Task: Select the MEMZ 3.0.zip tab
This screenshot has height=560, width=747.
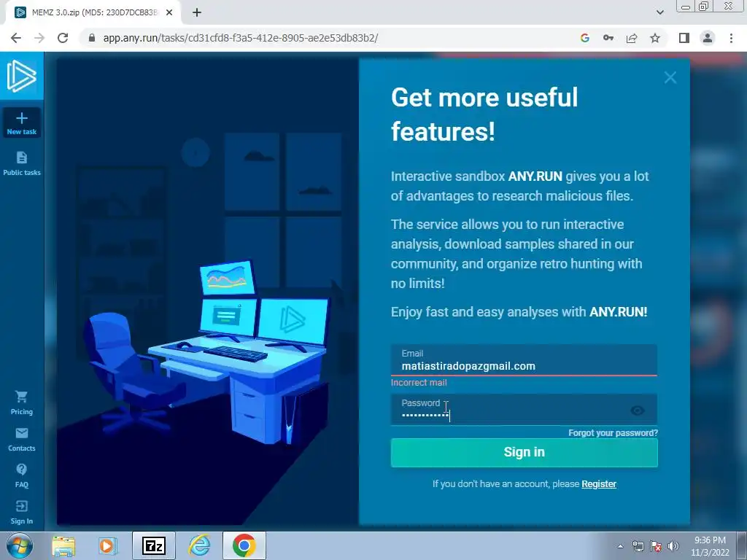Action: 93,13
